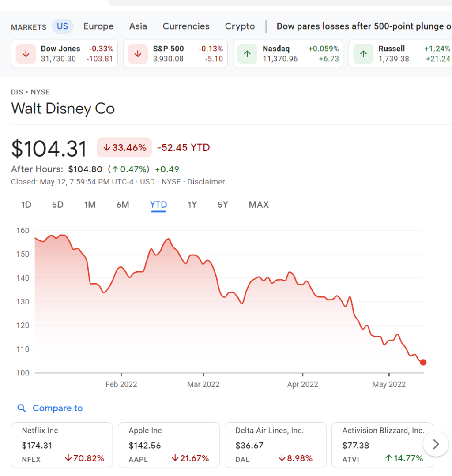Image resolution: width=452 pixels, height=476 pixels.
Task: Click the Nasdaq green up-arrow icon
Action: (247, 54)
